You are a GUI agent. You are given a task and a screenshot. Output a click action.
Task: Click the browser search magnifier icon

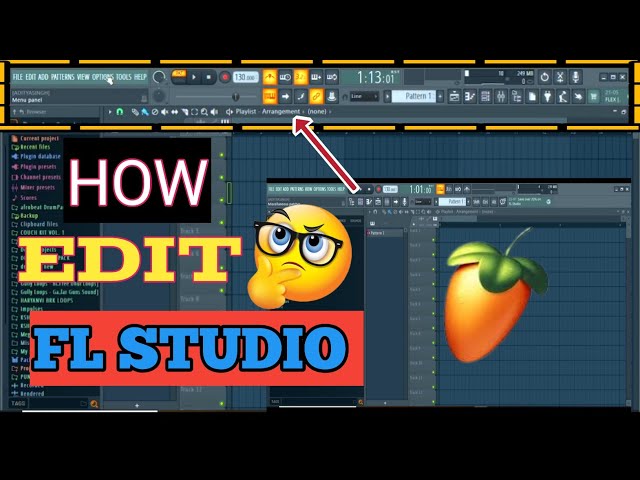(94, 404)
